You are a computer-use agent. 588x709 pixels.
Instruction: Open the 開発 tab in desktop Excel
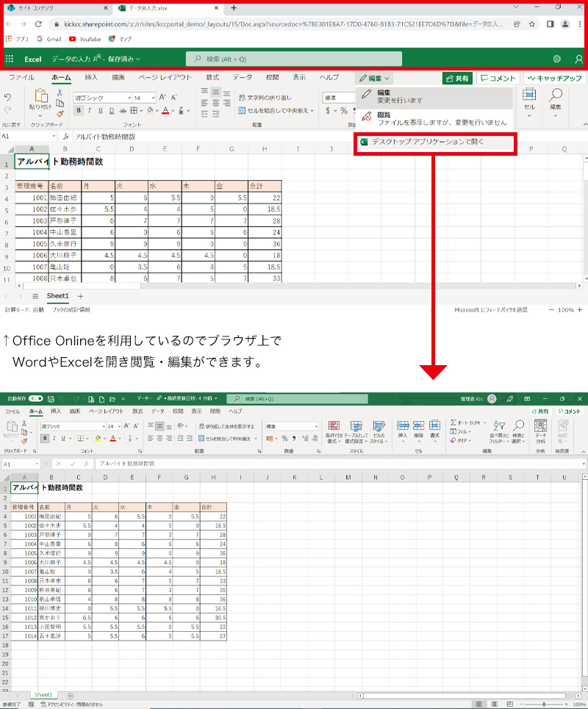215,411
